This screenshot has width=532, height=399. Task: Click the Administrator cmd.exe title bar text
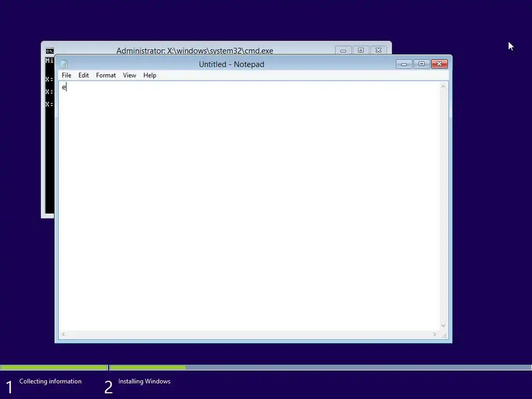[195, 51]
